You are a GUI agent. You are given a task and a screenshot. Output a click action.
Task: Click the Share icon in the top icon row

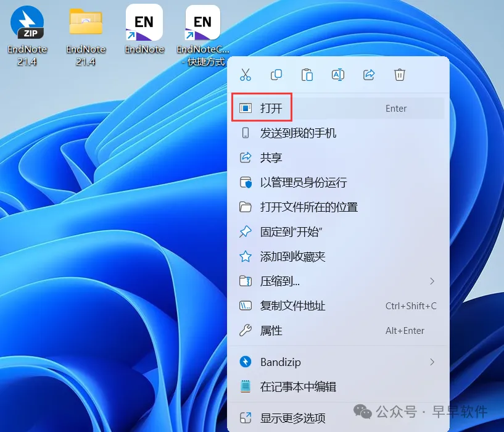(369, 75)
